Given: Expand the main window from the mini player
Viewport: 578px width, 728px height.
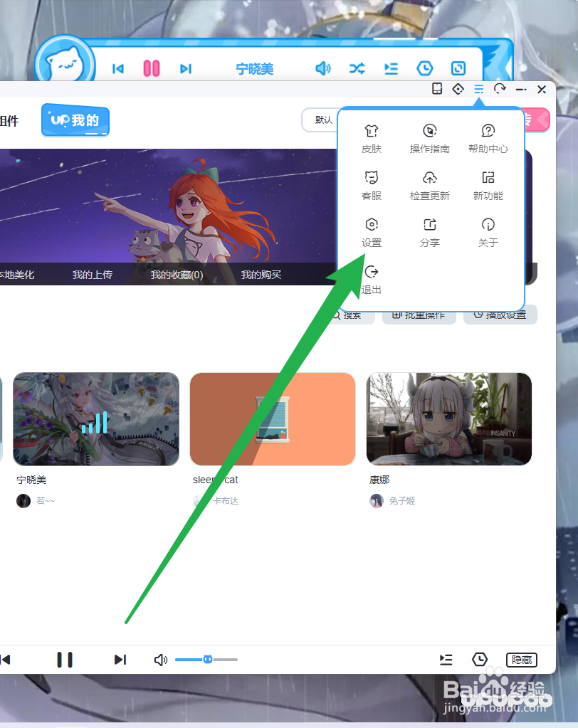Looking at the screenshot, I should pos(458,69).
